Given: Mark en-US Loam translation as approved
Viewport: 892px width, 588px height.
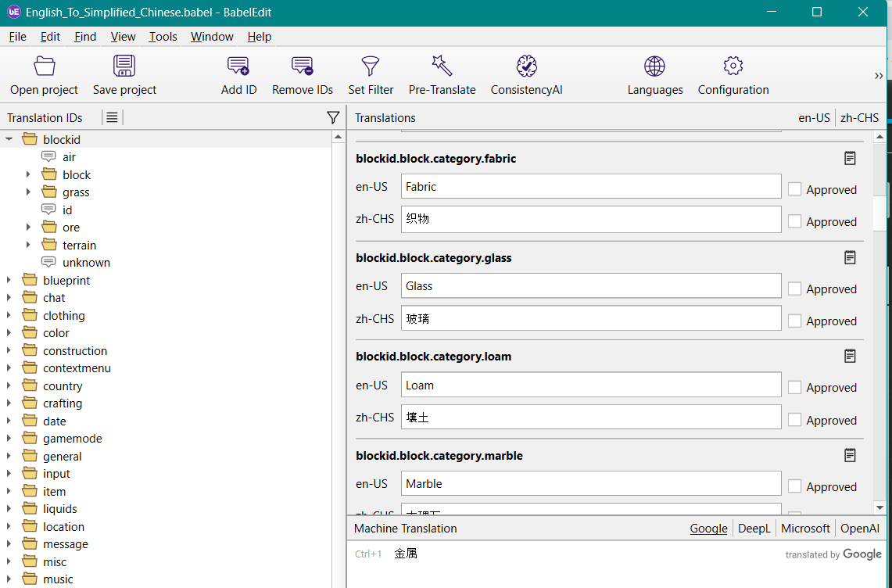Looking at the screenshot, I should (x=794, y=387).
